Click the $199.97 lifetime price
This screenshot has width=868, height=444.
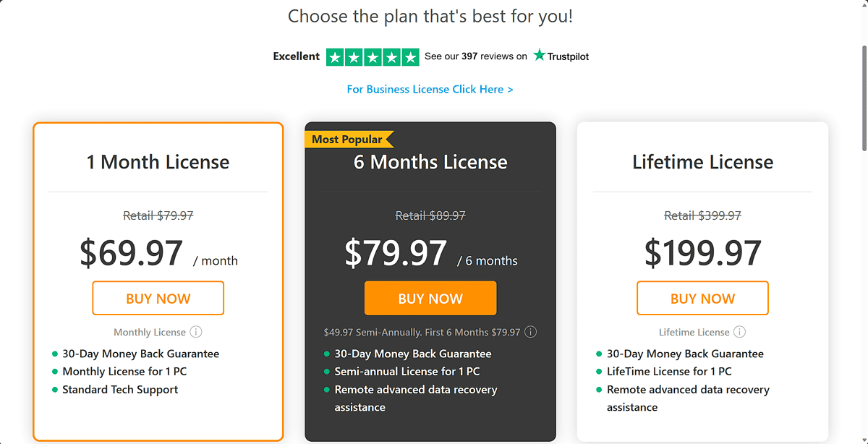[x=703, y=253]
